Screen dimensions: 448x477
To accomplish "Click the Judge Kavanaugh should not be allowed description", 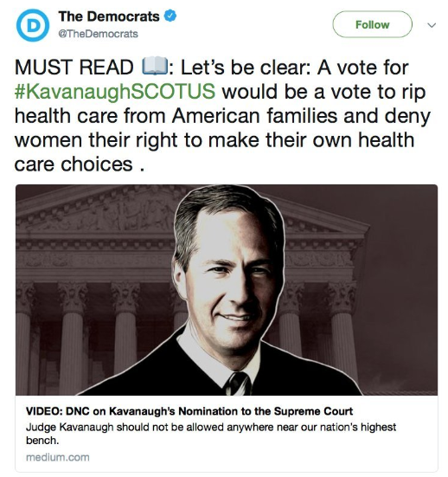I will [211, 434].
